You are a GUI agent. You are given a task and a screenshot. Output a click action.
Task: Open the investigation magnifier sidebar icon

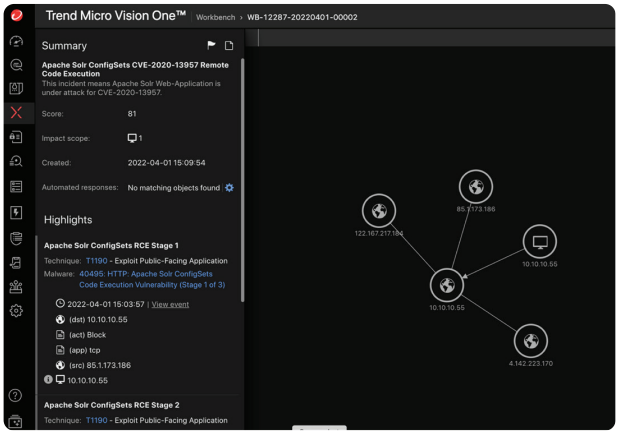coord(16,161)
